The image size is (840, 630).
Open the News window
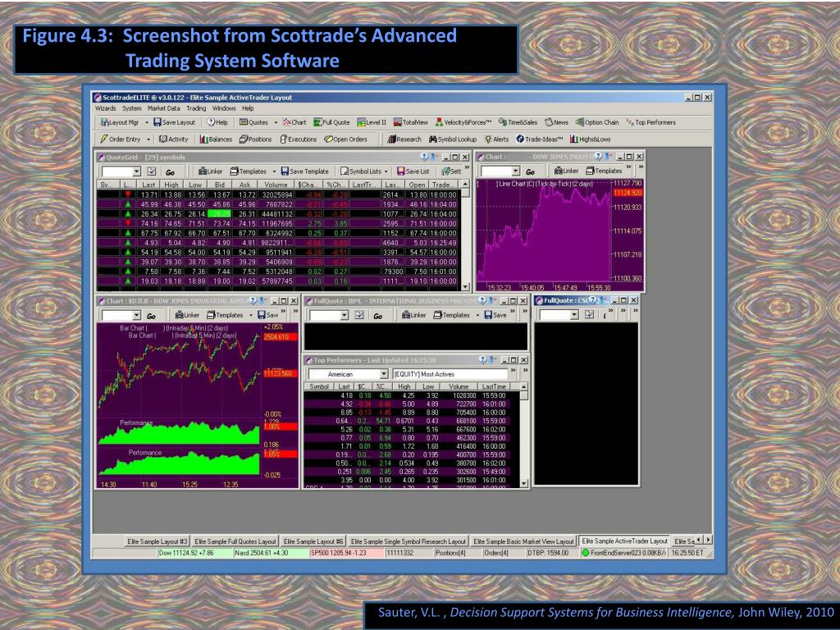coord(557,122)
